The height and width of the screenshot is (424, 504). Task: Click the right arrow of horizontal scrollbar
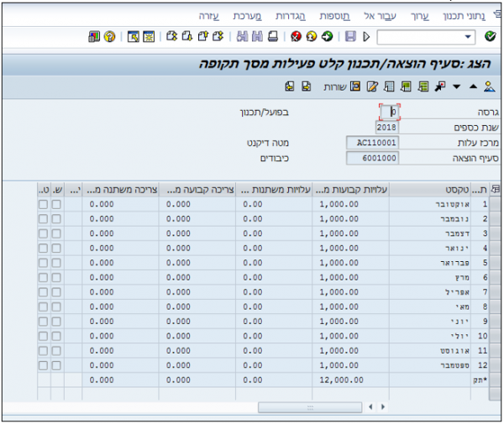(383, 407)
